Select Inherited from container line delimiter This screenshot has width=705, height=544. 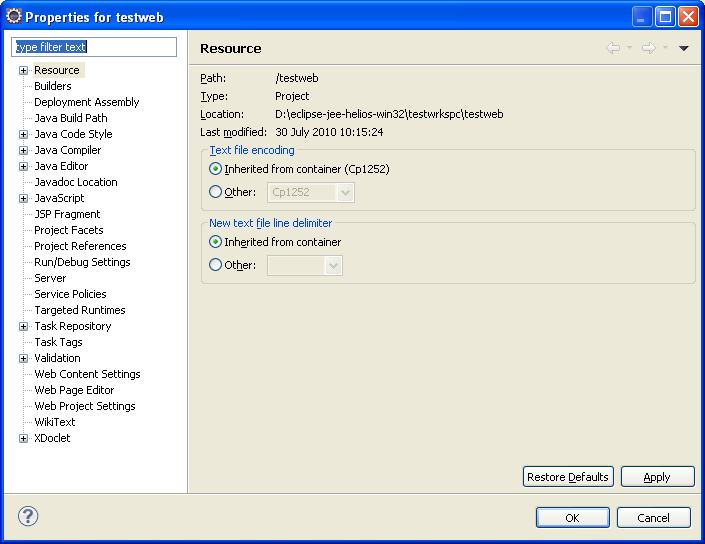tap(216, 242)
